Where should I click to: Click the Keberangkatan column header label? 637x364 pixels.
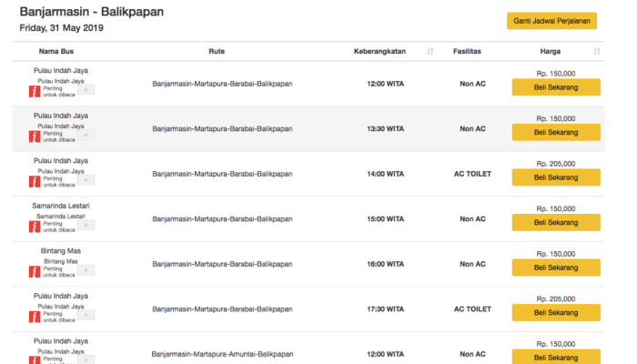(x=379, y=51)
